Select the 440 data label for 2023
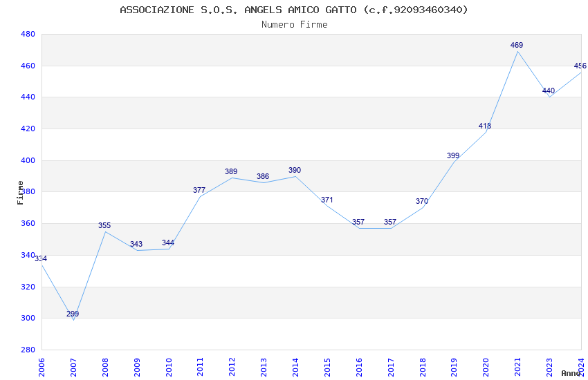This screenshot has width=588, height=380. pyautogui.click(x=549, y=91)
